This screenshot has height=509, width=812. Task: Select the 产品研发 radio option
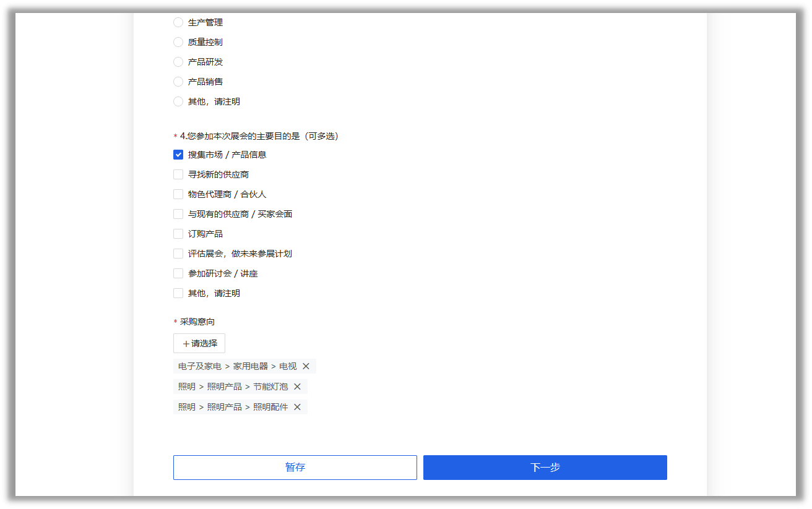[178, 62]
